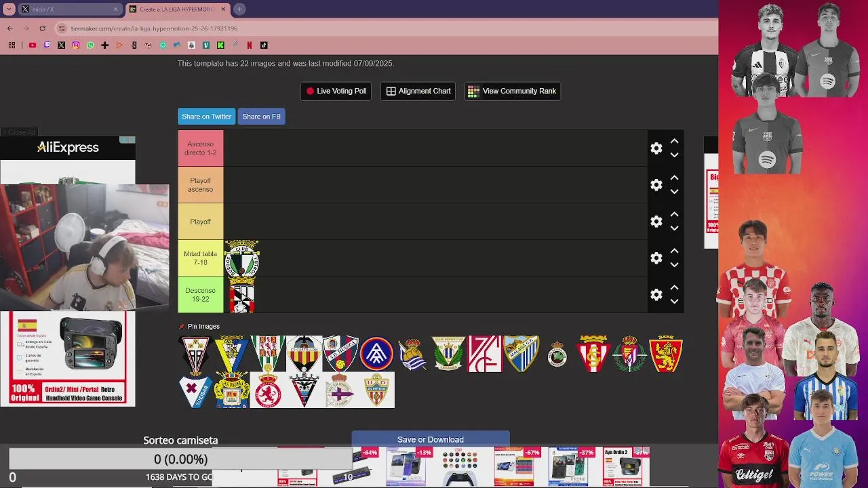Move Ascenso directo tier up
The width and height of the screenshot is (868, 488).
click(x=674, y=141)
